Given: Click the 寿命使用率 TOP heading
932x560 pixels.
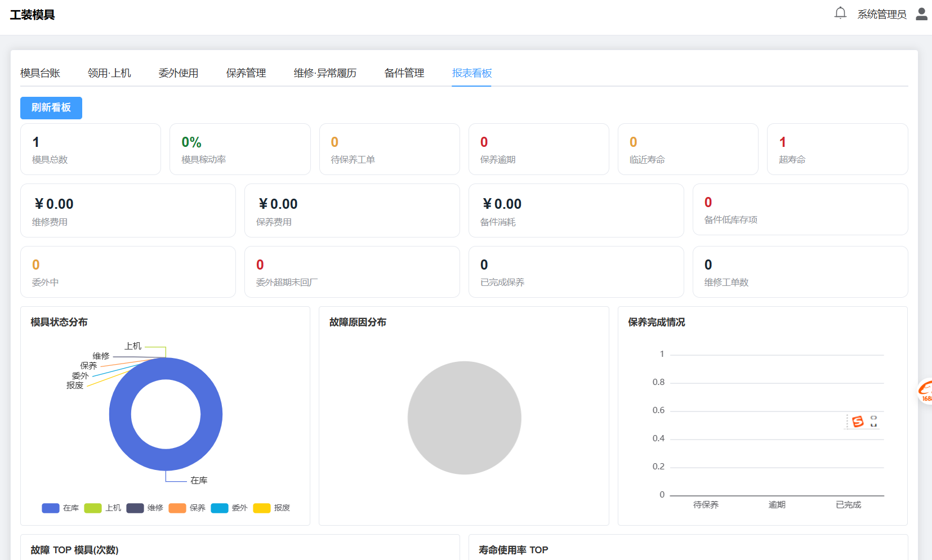Looking at the screenshot, I should coord(514,550).
